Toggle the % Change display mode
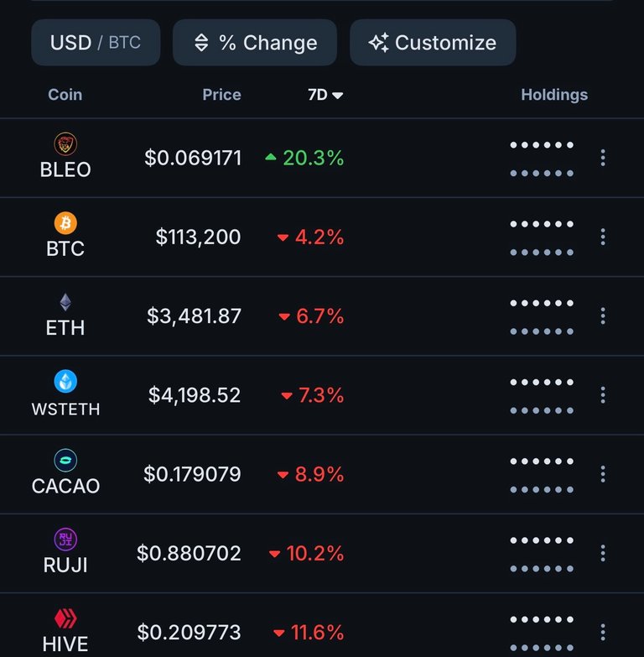This screenshot has width=644, height=657. (255, 42)
